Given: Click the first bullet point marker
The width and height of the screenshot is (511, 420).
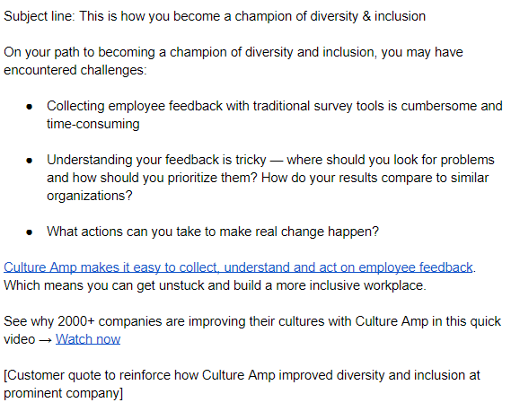Looking at the screenshot, I should (x=30, y=107).
